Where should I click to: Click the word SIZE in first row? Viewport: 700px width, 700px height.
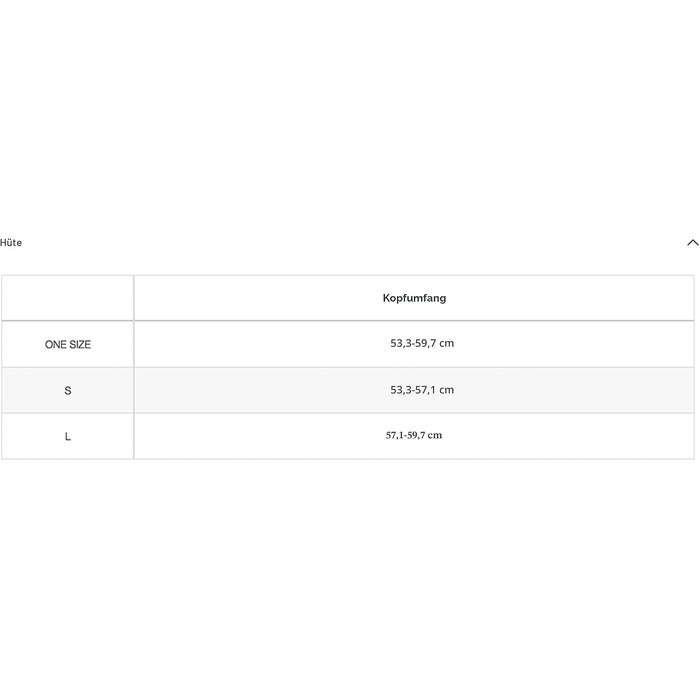click(x=80, y=344)
